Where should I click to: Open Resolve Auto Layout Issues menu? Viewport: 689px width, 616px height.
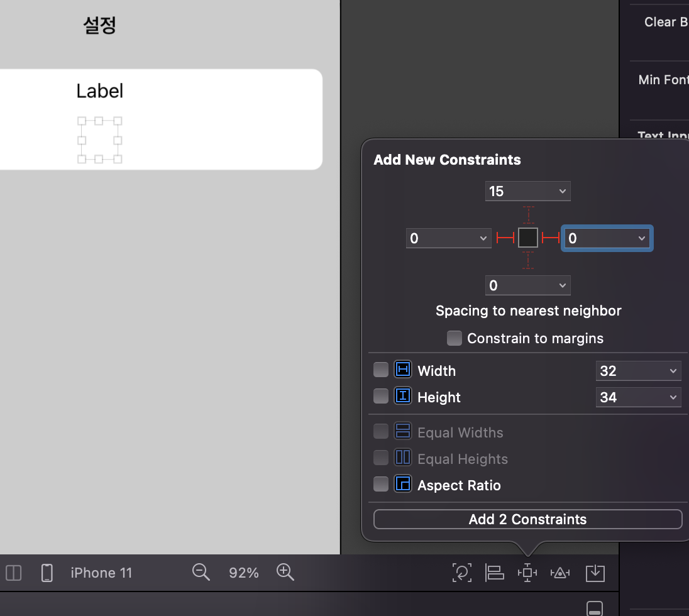(560, 573)
